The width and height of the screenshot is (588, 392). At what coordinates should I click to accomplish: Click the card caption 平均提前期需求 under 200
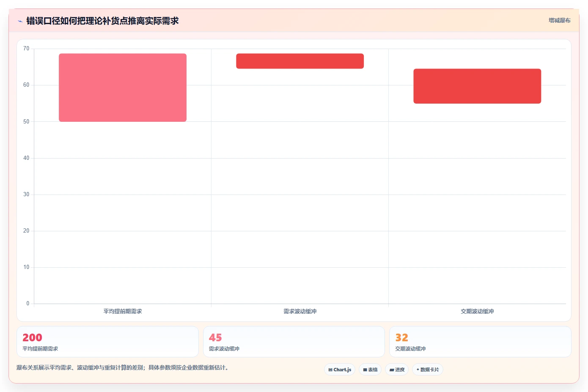(x=40, y=349)
